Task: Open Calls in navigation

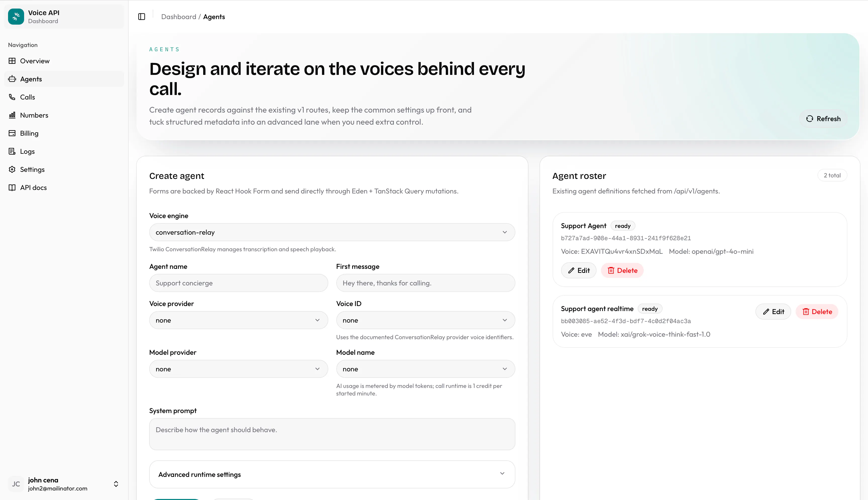Action: point(64,97)
